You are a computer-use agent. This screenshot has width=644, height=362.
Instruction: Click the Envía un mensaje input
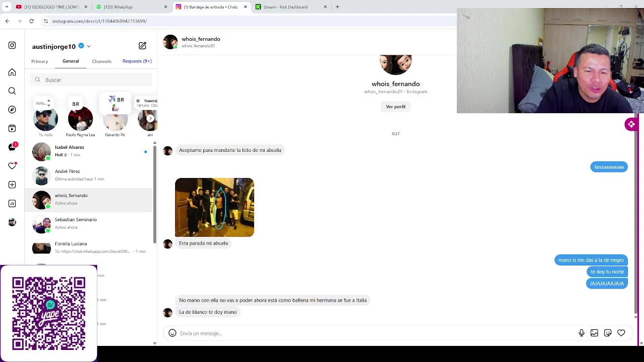(377, 333)
